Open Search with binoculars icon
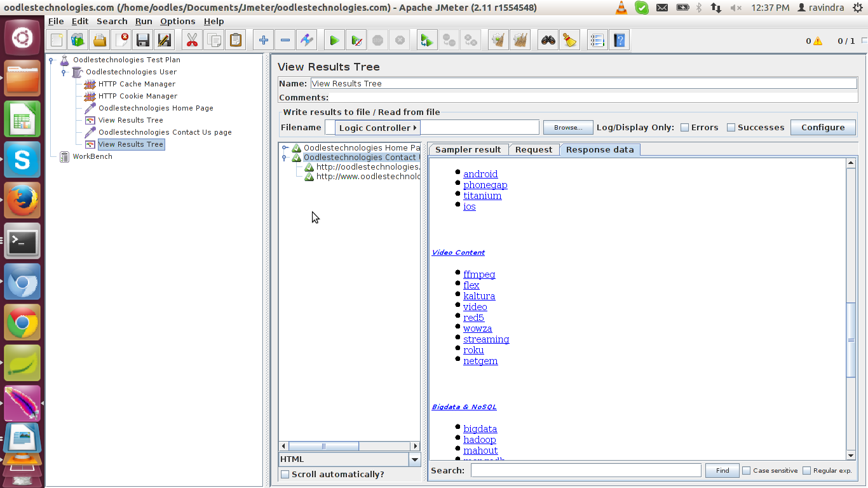The height and width of the screenshot is (488, 868). pos(548,41)
